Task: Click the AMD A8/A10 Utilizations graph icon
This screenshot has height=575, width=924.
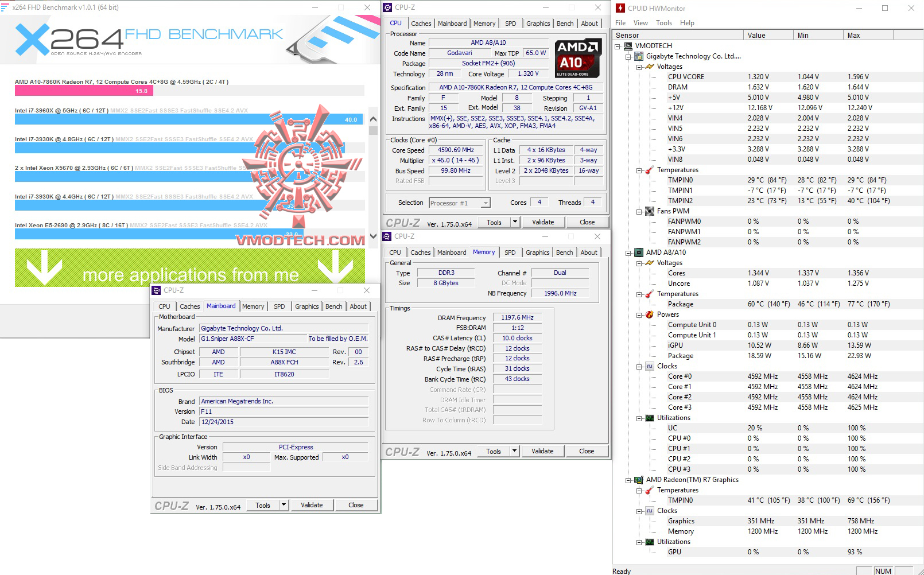Action: tap(650, 418)
